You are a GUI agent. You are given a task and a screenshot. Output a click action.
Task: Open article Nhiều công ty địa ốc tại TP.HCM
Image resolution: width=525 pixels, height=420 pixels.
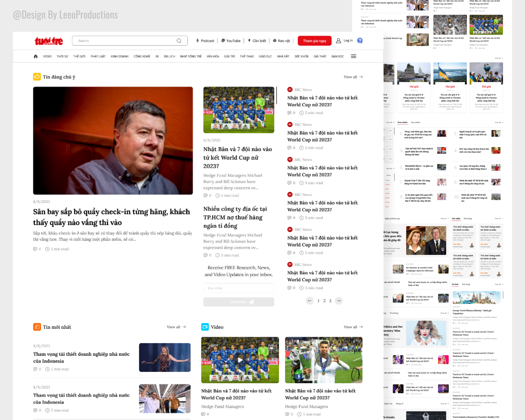click(x=235, y=217)
